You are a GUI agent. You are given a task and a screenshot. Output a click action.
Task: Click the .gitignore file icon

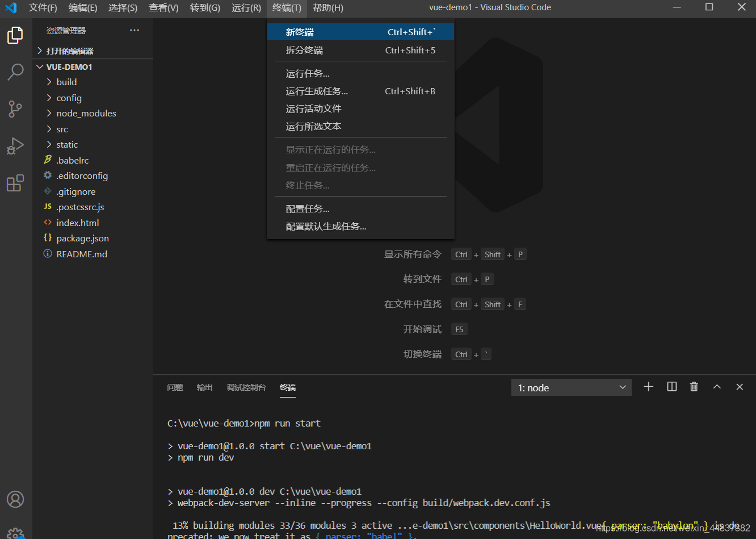coord(48,191)
